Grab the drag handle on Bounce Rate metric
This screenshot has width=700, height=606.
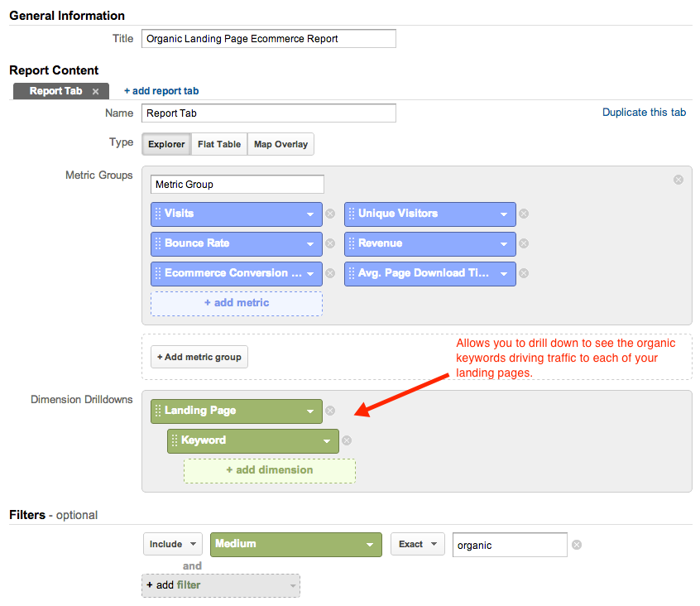coord(157,243)
